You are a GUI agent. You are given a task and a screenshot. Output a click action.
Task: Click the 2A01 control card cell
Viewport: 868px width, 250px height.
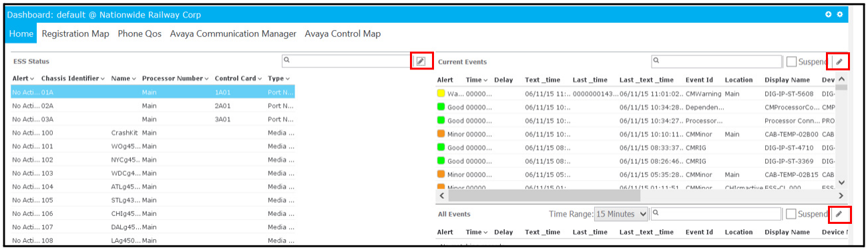[222, 106]
